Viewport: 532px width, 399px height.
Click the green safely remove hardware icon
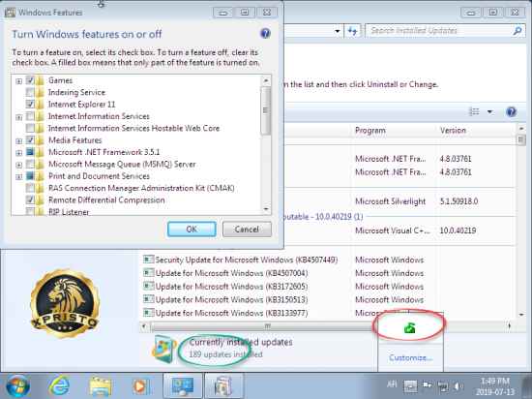coord(410,327)
